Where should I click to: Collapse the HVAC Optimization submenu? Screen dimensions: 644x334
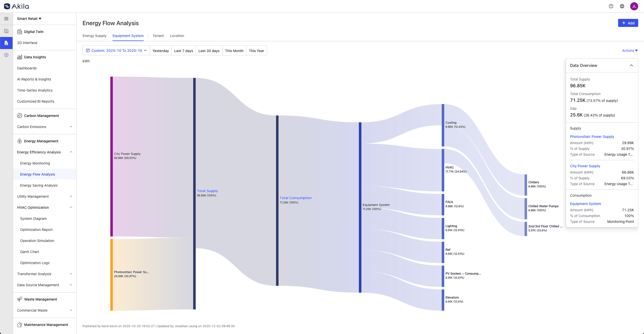pos(71,207)
